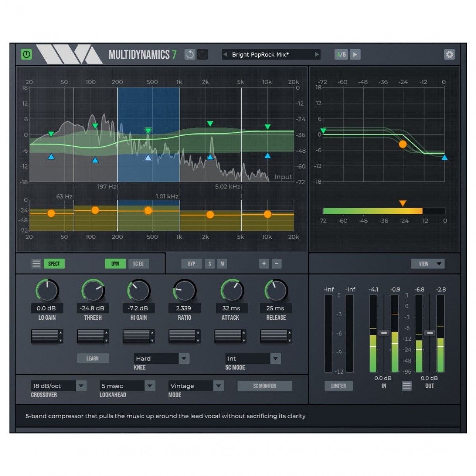Viewport: 476px width, 476px height.
Task: Click the undo arrow icon
Action: [x=190, y=54]
